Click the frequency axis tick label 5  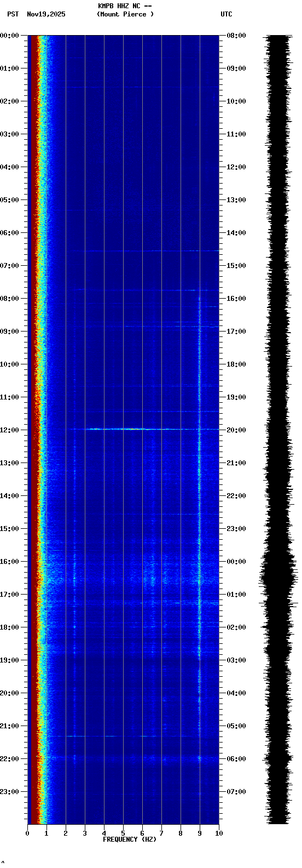pos(123,833)
